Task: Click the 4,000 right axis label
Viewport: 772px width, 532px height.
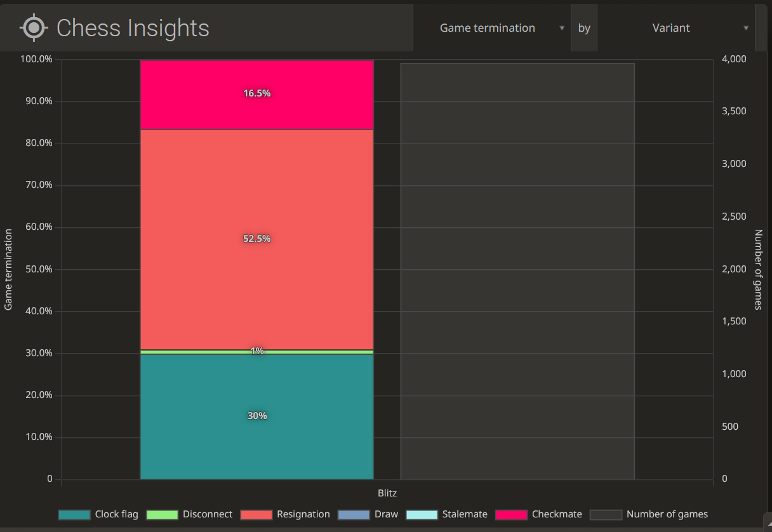Action: point(735,59)
